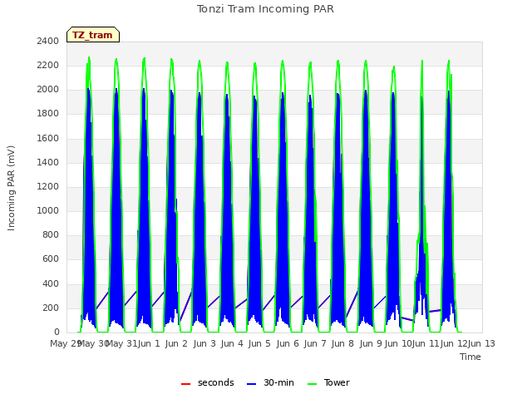Click the 1200 y-axis tick value
532x399 pixels.
coord(48,186)
